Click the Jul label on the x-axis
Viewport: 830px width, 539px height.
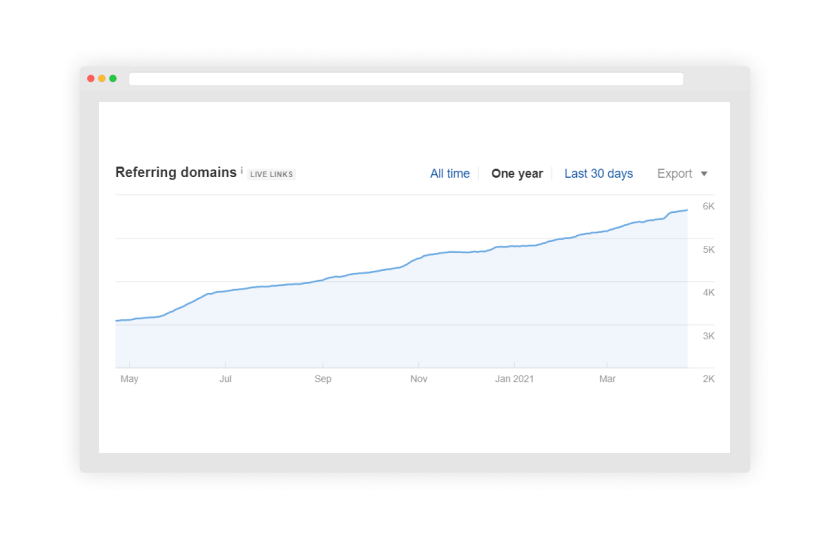pos(226,379)
